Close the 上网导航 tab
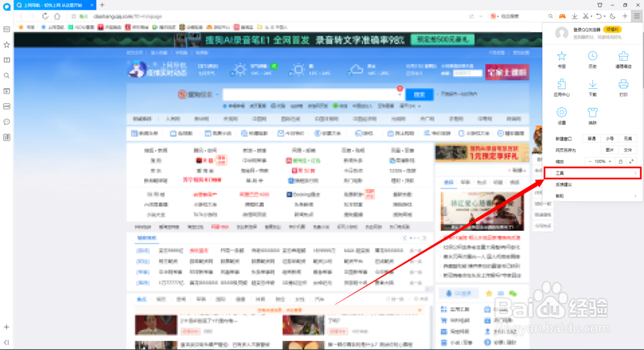This screenshot has height=350, width=644. (x=91, y=5)
